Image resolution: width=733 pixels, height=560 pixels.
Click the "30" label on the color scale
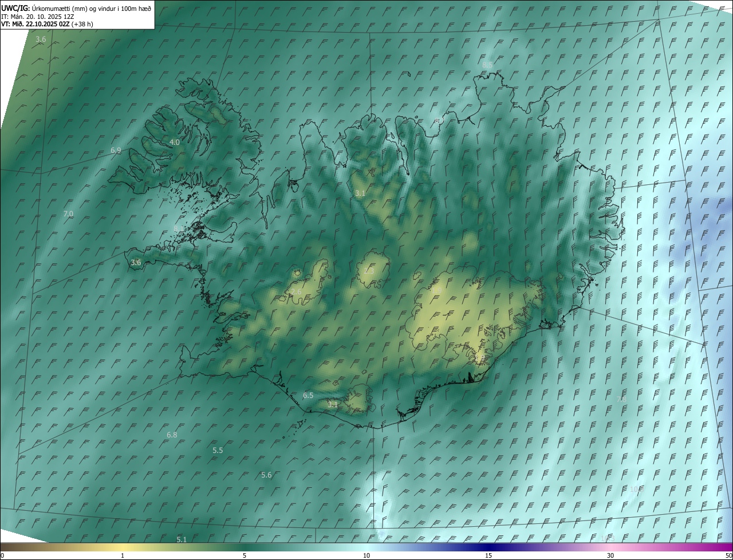point(610,555)
